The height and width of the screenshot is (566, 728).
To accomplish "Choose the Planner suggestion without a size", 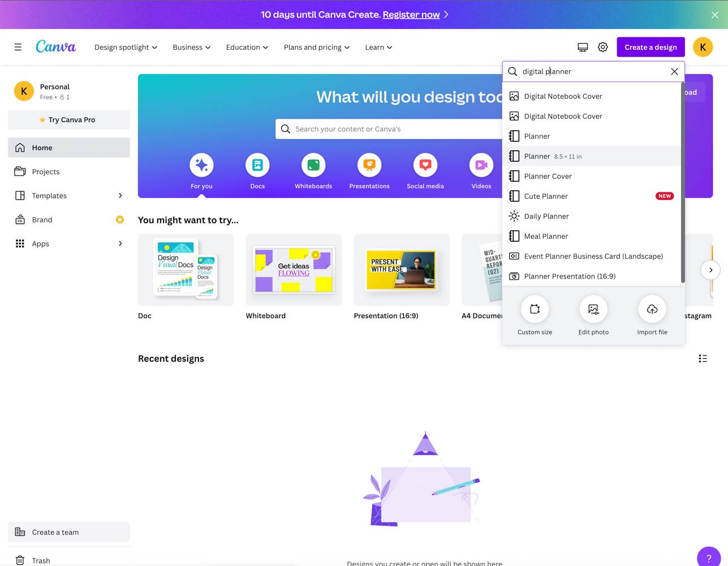I will 591,136.
